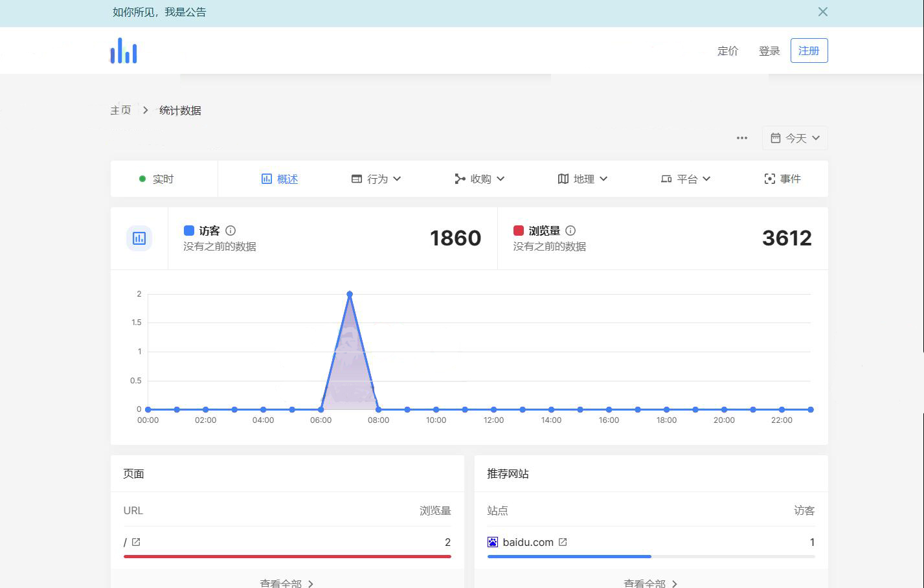Open the external link icon for / page
Image resolution: width=924 pixels, height=588 pixels.
(x=136, y=542)
